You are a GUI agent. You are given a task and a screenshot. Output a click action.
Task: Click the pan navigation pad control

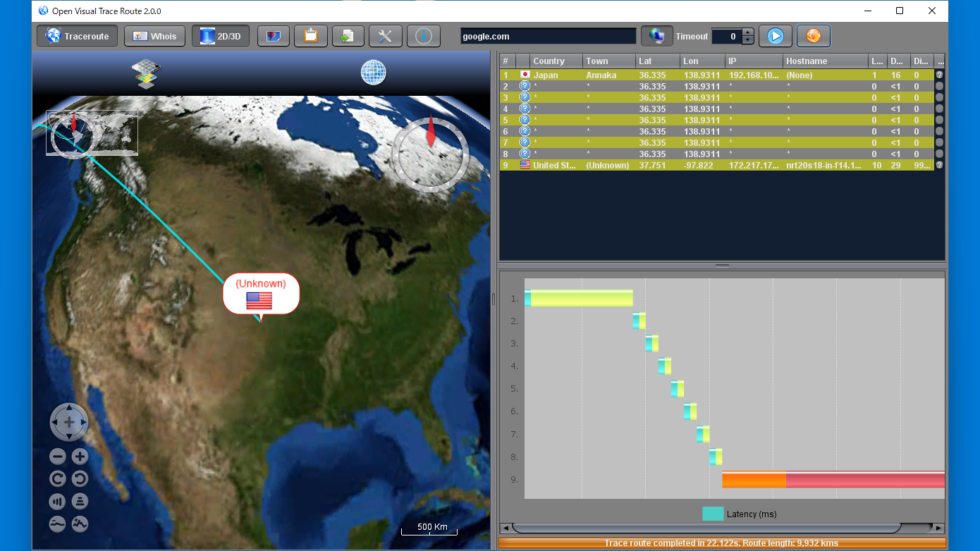tap(69, 422)
